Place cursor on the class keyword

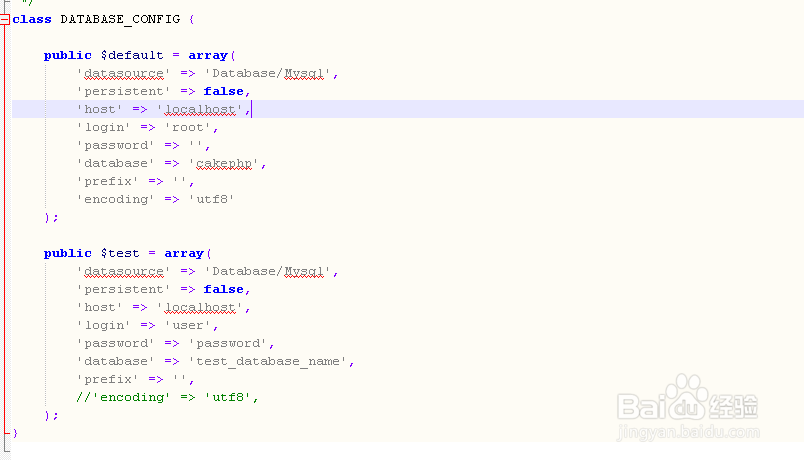[x=32, y=19]
